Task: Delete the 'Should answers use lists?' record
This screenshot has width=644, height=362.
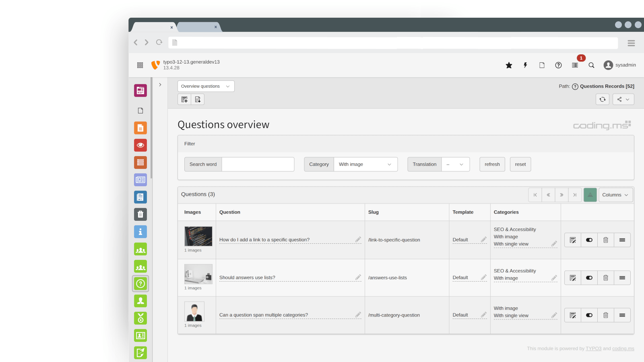Action: 605,278
